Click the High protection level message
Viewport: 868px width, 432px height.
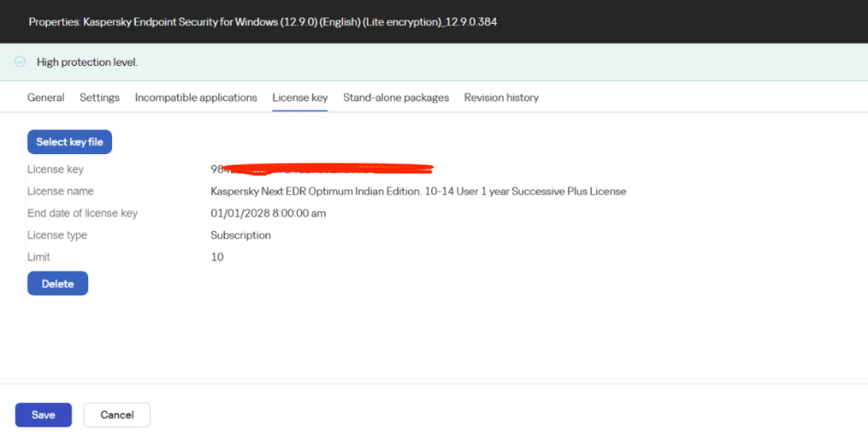click(x=87, y=62)
